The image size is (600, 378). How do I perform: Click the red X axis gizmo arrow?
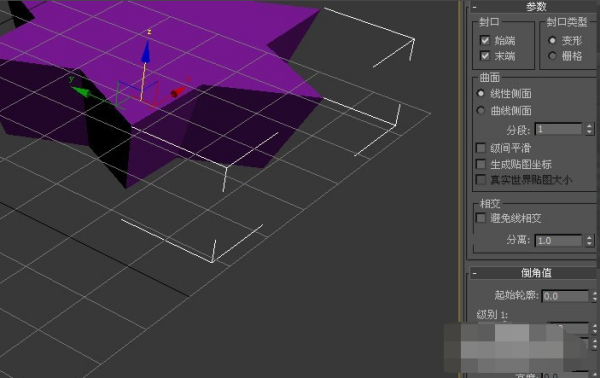(178, 92)
